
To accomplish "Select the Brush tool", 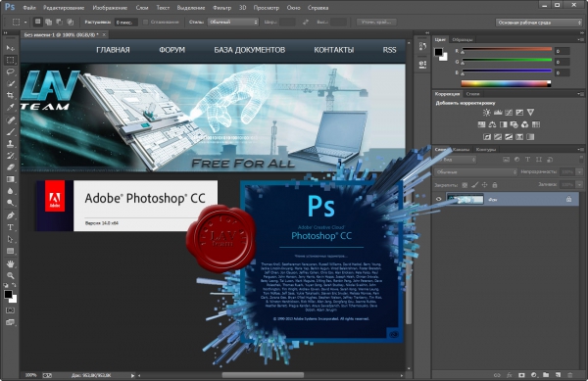I will point(10,132).
